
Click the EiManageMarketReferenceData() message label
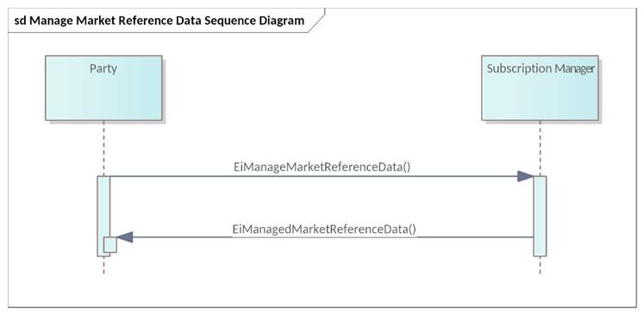pos(322,167)
